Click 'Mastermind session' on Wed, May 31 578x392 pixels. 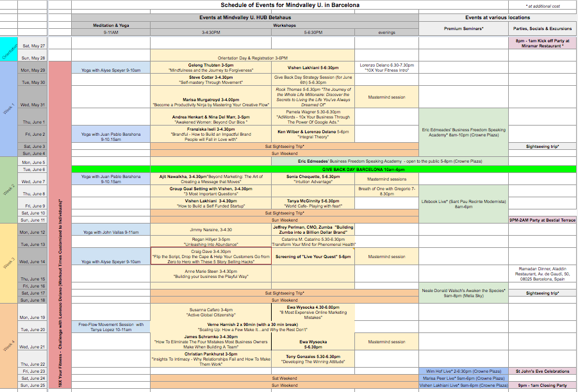click(x=386, y=97)
